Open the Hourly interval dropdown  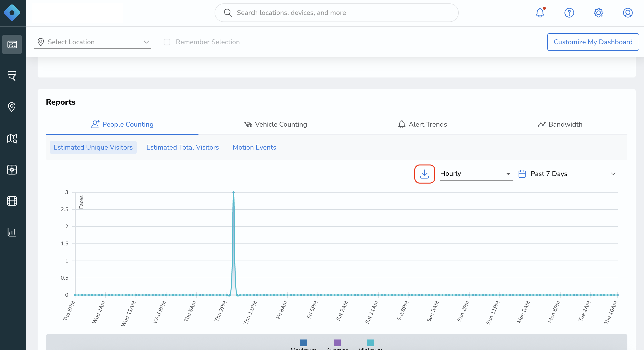pos(477,174)
